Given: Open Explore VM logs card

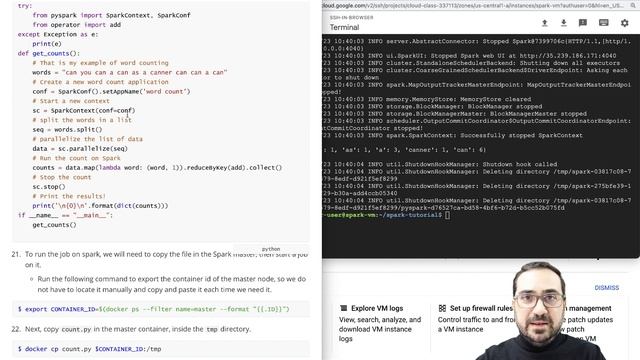Looking at the screenshot, I should [x=380, y=323].
